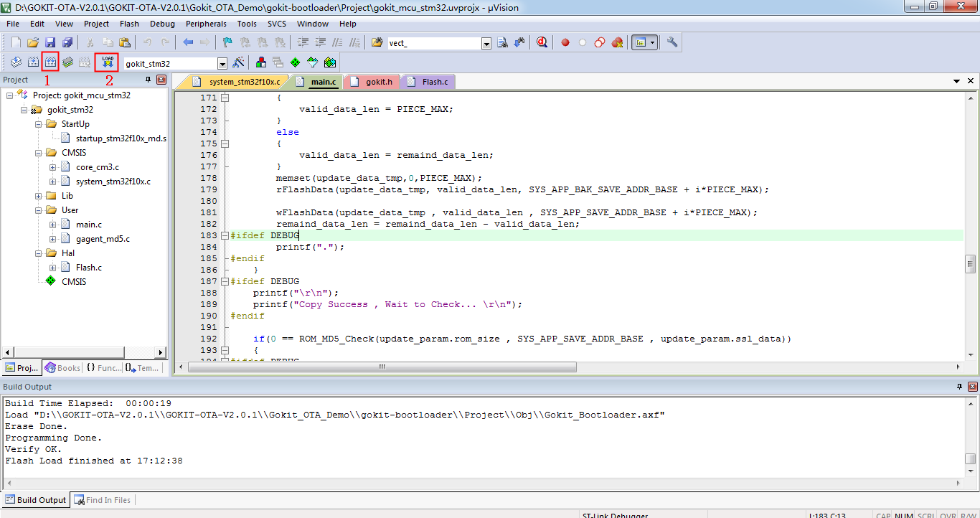The image size is (980, 518).
Task: Open the Manage Run-Time Environment green diamond icon
Action: [295, 62]
